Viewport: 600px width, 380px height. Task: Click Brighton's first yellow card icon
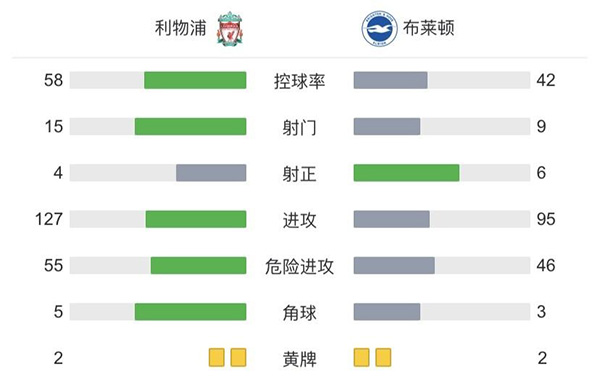(362, 357)
